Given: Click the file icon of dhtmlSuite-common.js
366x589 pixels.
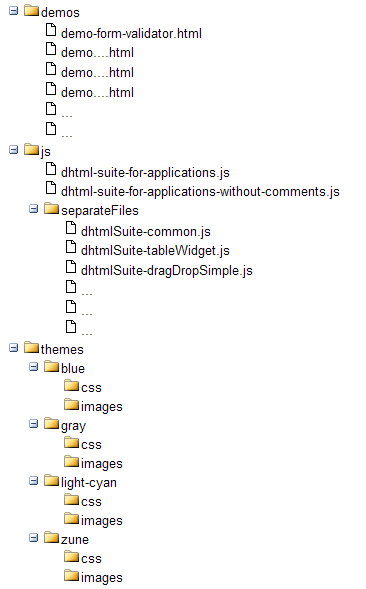Looking at the screenshot, I should (x=71, y=228).
